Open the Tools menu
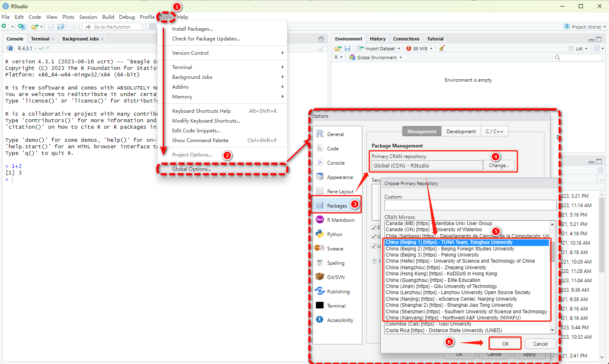This screenshot has height=364, width=609. point(166,17)
